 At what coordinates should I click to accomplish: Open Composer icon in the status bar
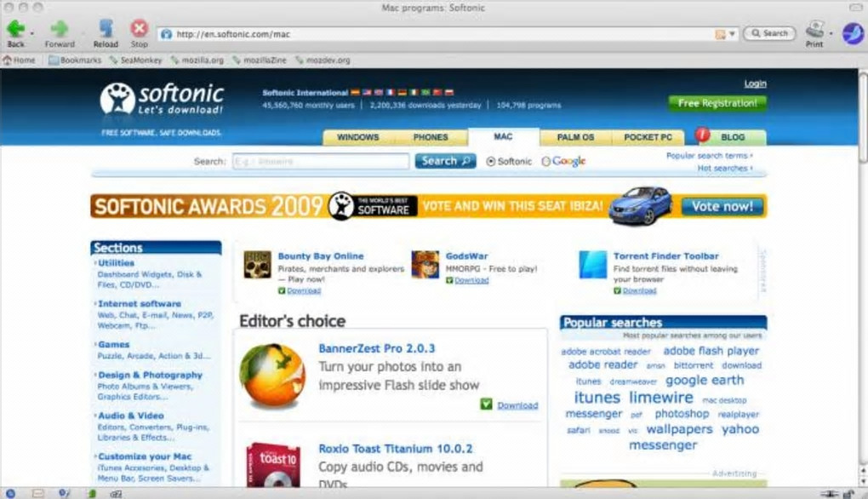(x=64, y=493)
